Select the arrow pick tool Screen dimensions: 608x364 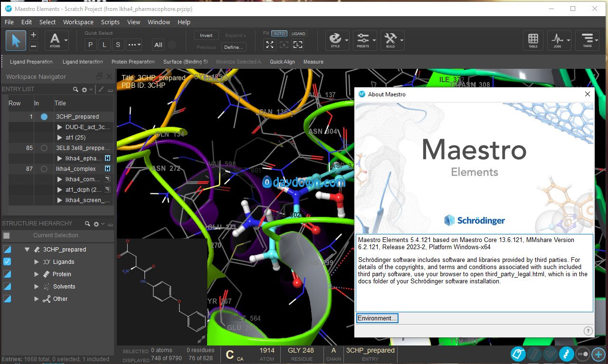[x=16, y=40]
